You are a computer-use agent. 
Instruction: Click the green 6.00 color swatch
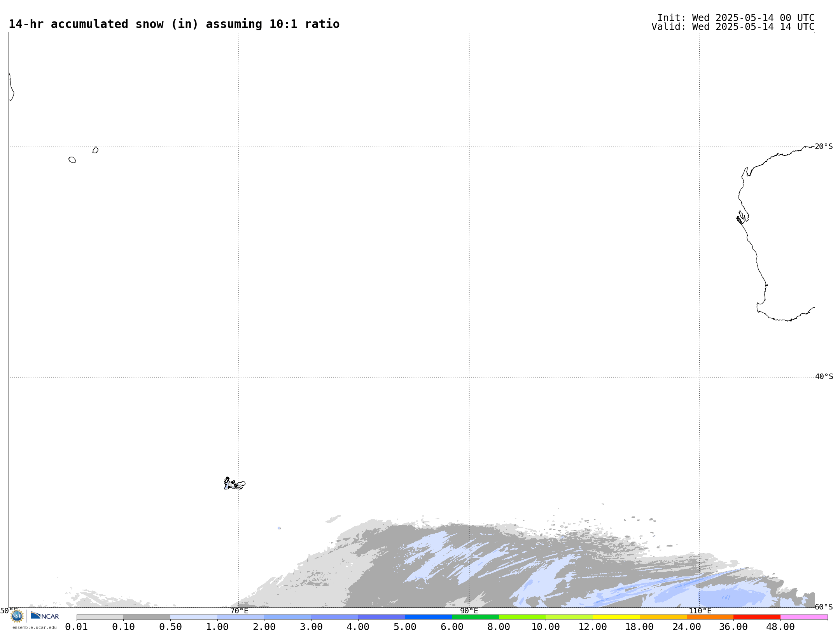[475, 617]
